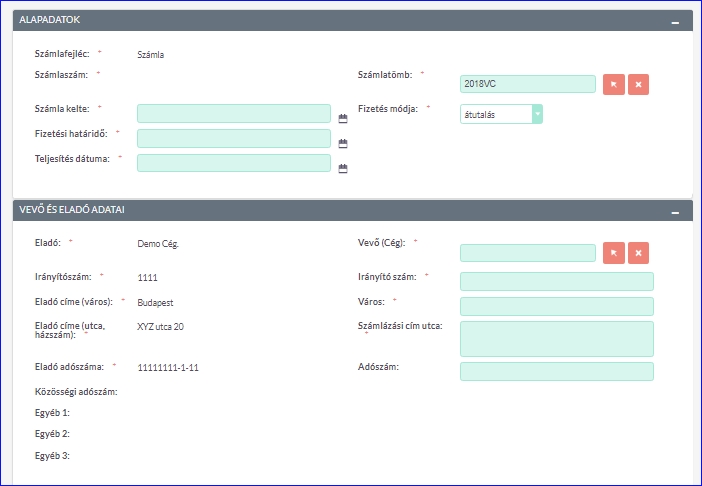Open the Vevő (Cég) selector arrow button
Screen dimensions: 702x486
pos(614,253)
